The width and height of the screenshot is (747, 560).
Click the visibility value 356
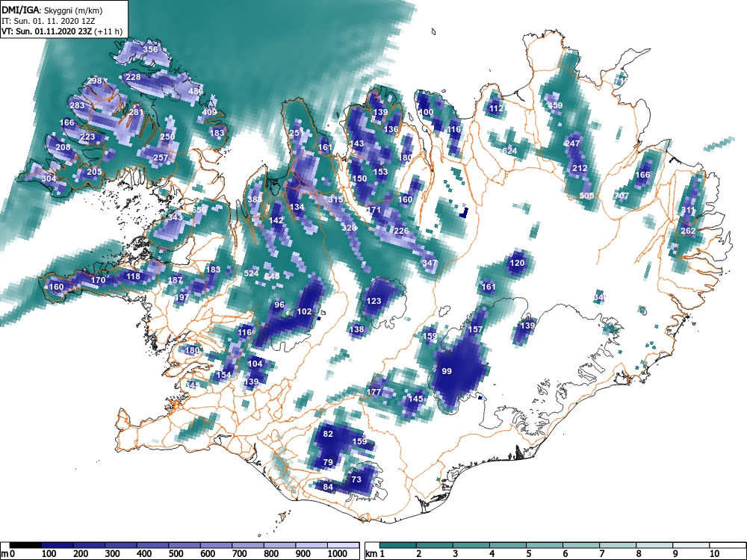coord(151,49)
